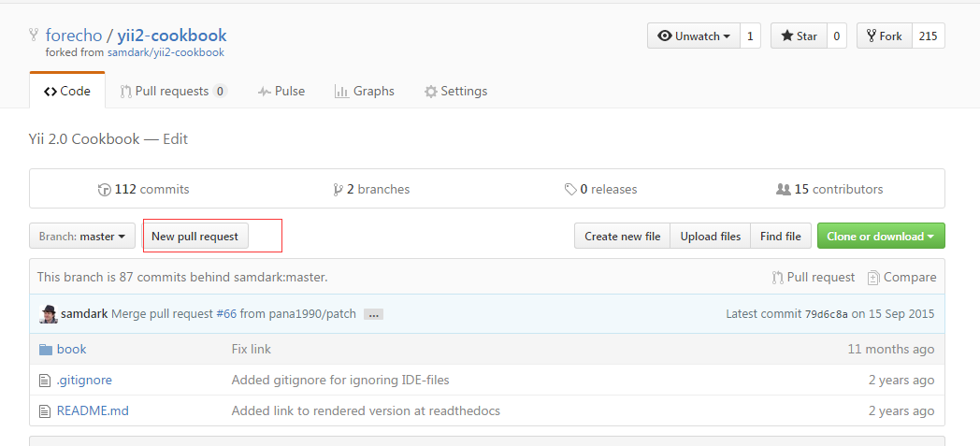This screenshot has height=446, width=980.
Task: Go to samdark/yii2-cookbook upstream repository
Action: (x=166, y=52)
